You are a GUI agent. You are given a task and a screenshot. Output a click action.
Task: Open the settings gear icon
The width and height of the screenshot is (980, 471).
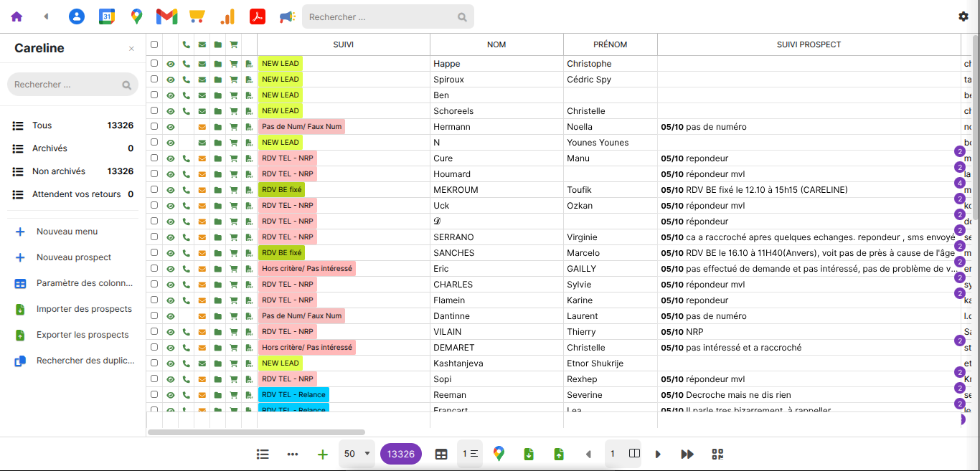(x=963, y=16)
